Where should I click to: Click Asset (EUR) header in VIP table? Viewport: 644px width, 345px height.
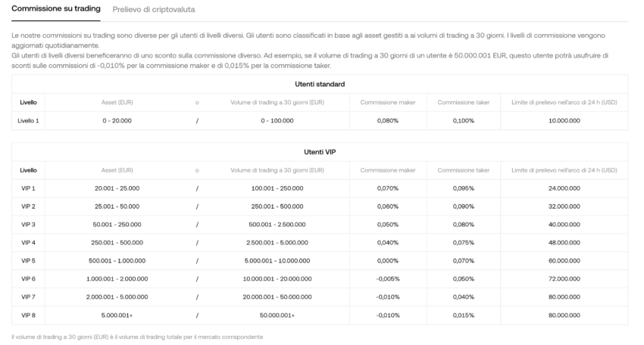coord(117,170)
